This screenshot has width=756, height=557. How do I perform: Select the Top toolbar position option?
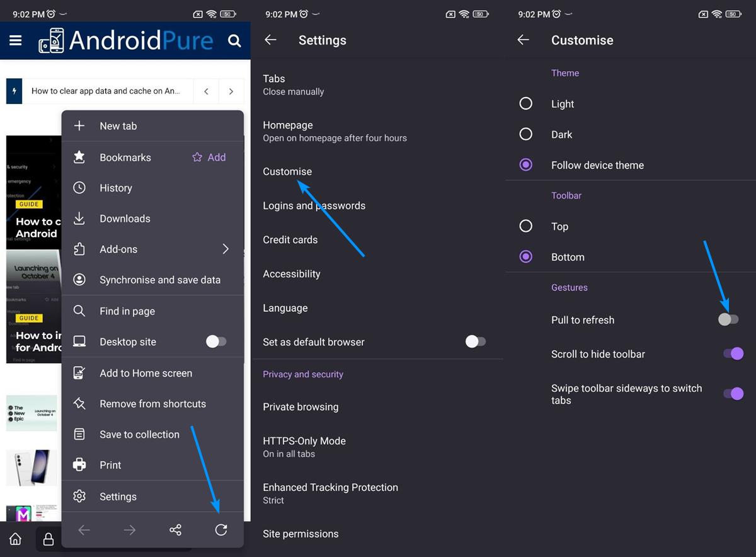point(525,226)
